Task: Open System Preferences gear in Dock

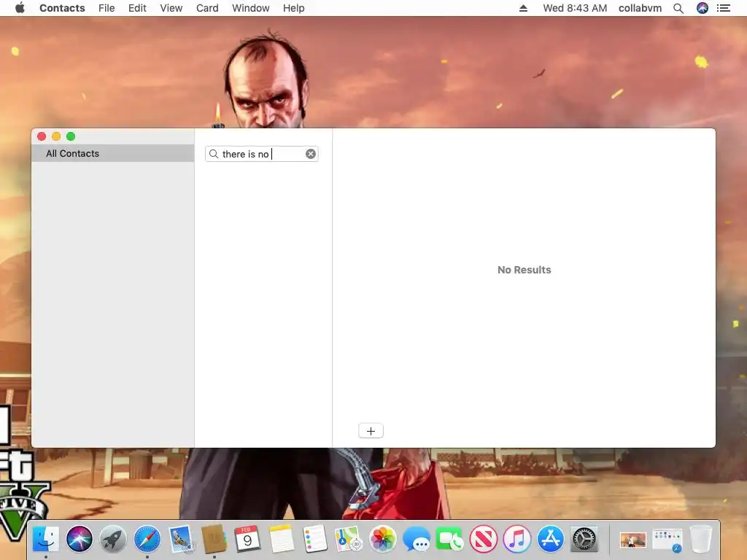Action: point(584,539)
